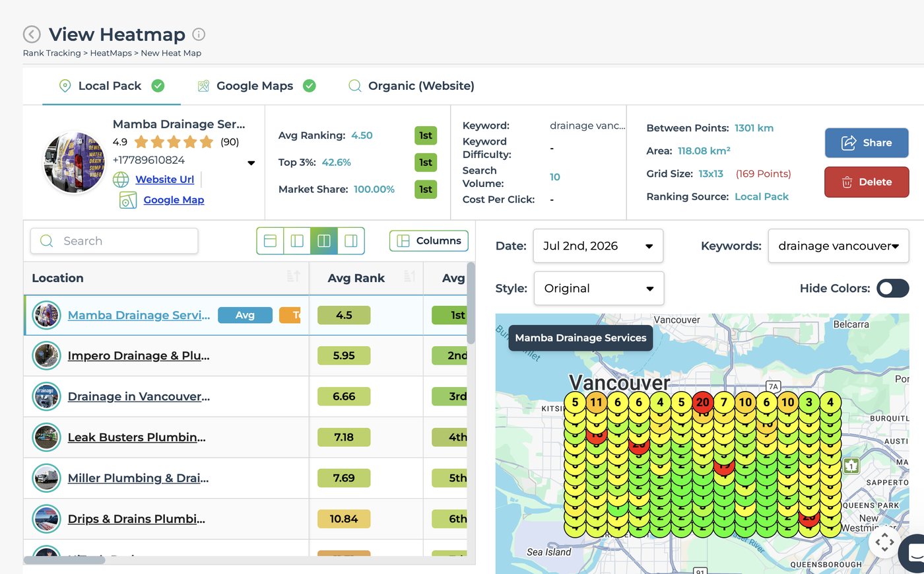
Task: Click the map move/pan arrows control
Action: (885, 542)
